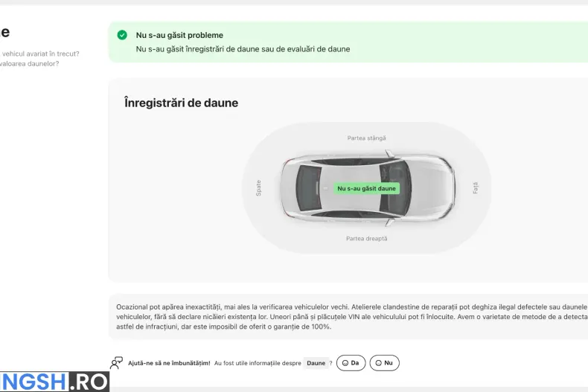Click the 'Nu s-au găsit probleme' alert title
The image size is (588, 392).
click(179, 35)
